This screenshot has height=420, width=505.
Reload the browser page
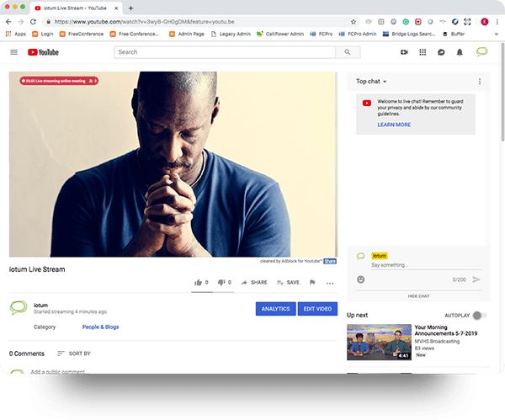pos(33,22)
